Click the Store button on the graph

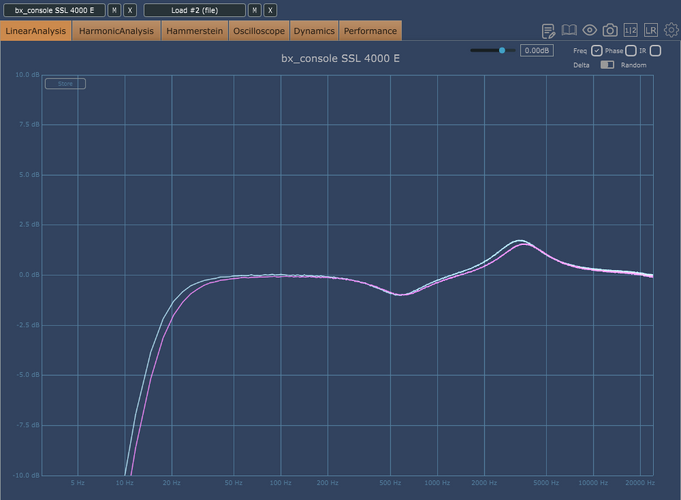(65, 83)
